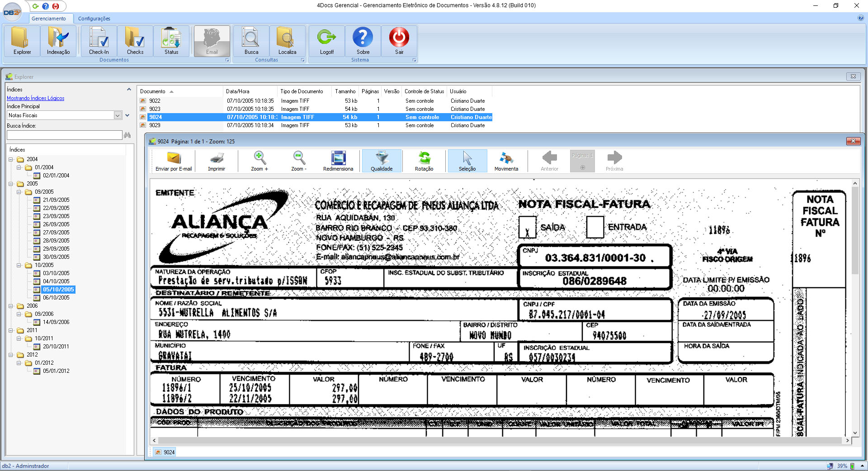Image resolution: width=868 pixels, height=471 pixels.
Task: Go to Próxima page
Action: (x=614, y=161)
